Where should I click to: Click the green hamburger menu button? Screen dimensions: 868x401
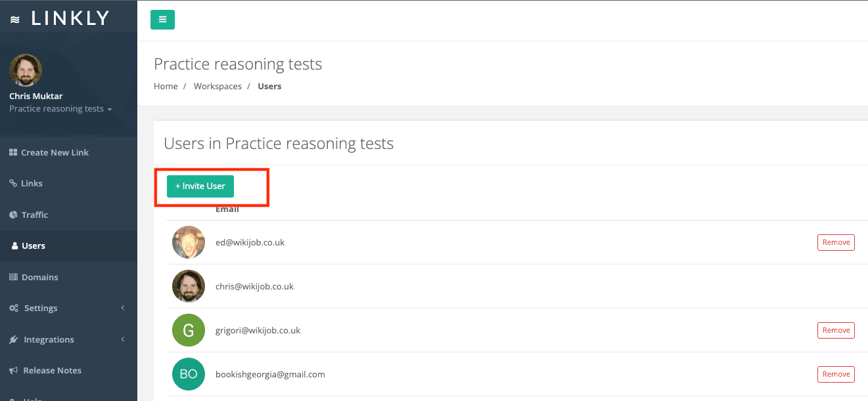(x=162, y=20)
